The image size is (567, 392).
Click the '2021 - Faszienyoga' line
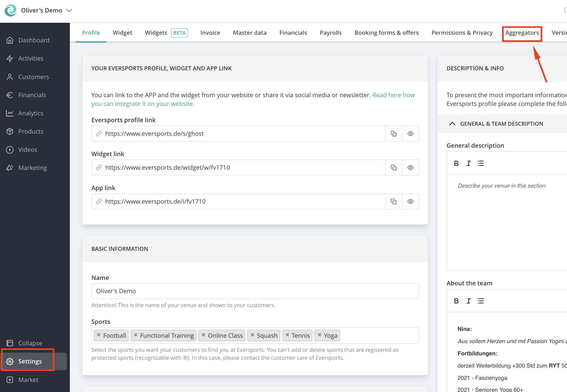tap(482, 378)
